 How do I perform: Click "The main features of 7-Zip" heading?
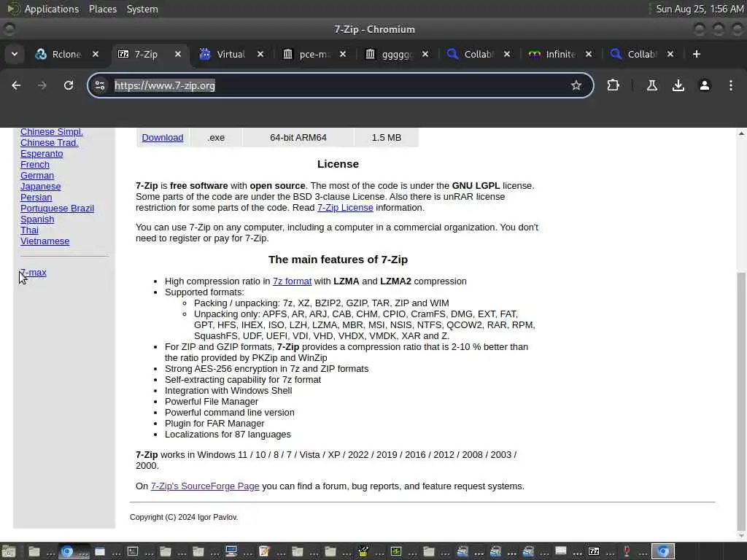338,260
